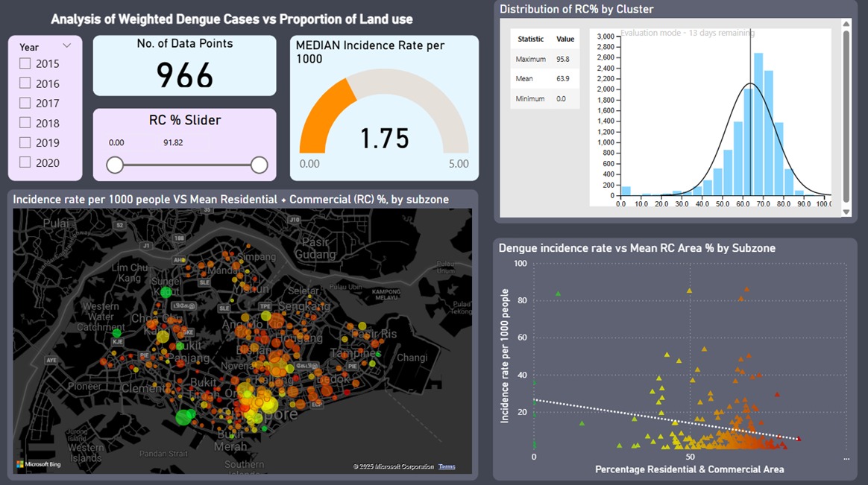Screen dimensions: 868x485
Task: Click the Western Water Catchment map label
Action: pyautogui.click(x=101, y=317)
